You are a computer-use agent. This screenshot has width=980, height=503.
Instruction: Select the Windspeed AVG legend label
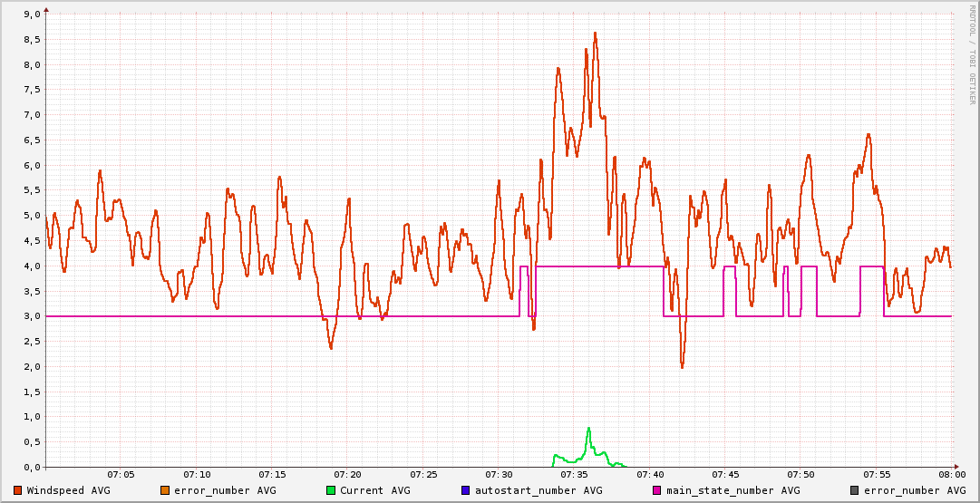click(x=69, y=490)
